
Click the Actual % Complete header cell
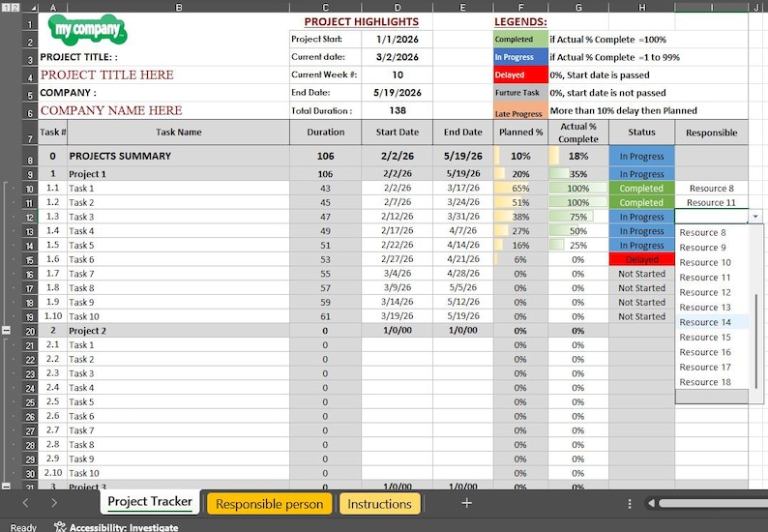(578, 133)
